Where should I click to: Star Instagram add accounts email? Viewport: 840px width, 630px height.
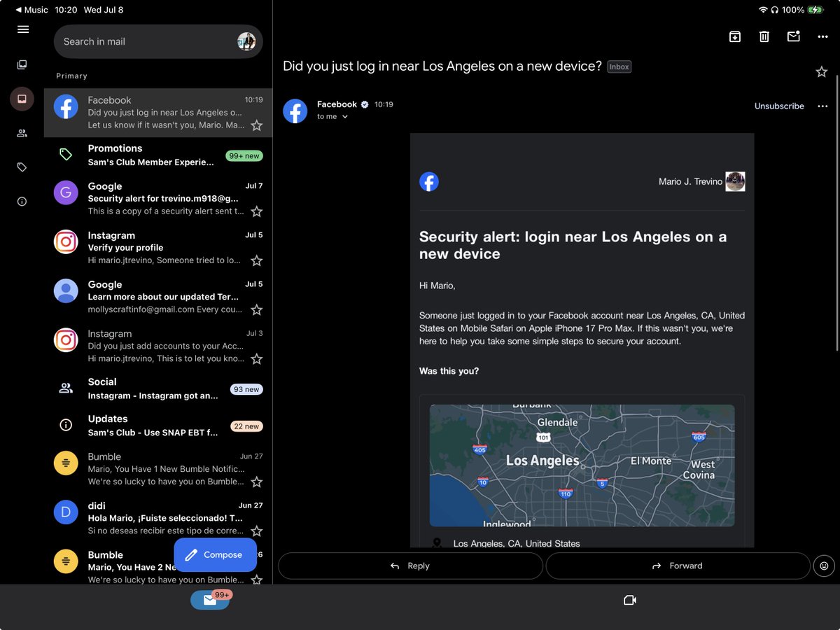point(257,359)
